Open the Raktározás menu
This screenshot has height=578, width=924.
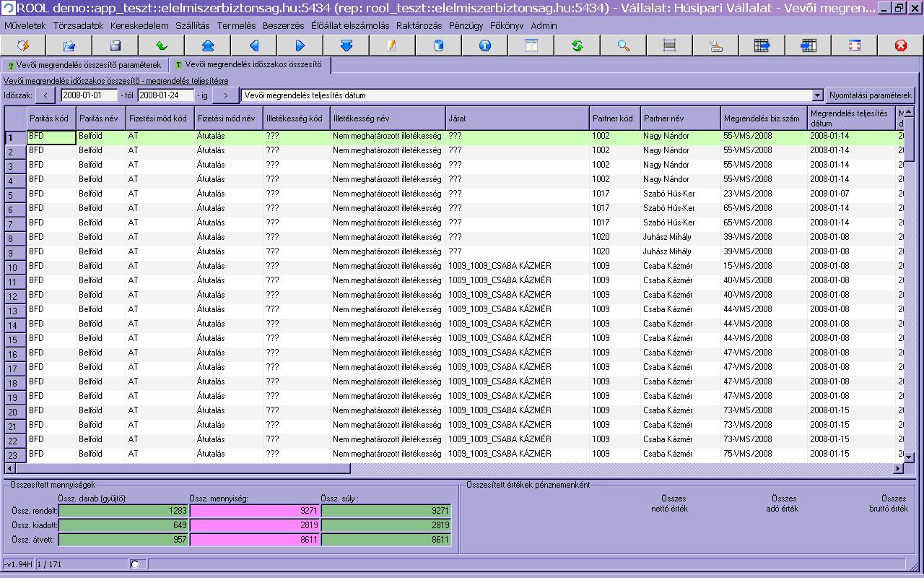tap(420, 25)
